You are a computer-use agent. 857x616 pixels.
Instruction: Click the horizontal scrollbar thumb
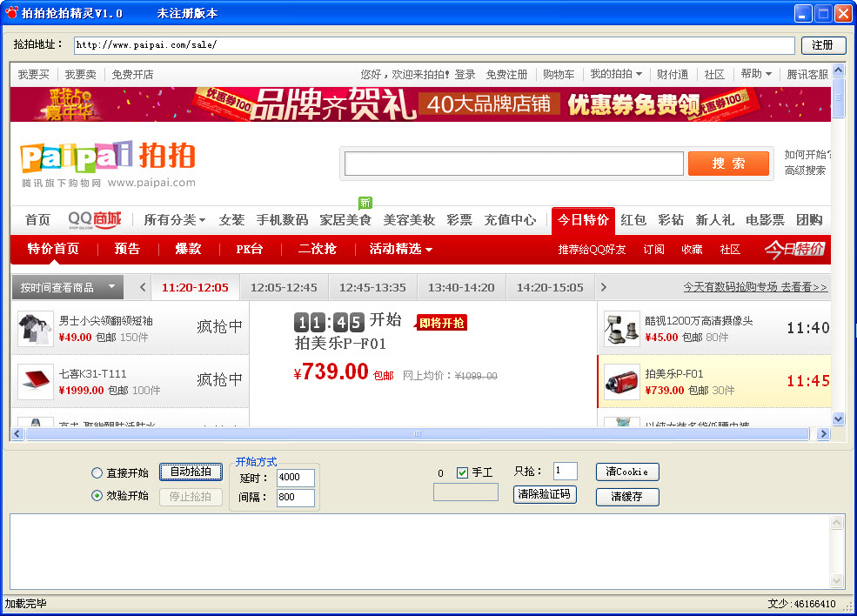[x=418, y=433]
